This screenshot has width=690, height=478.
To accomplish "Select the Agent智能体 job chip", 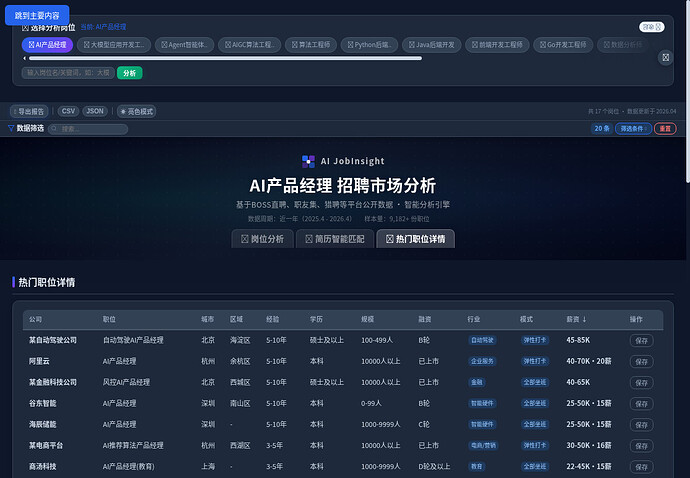I will point(184,44).
